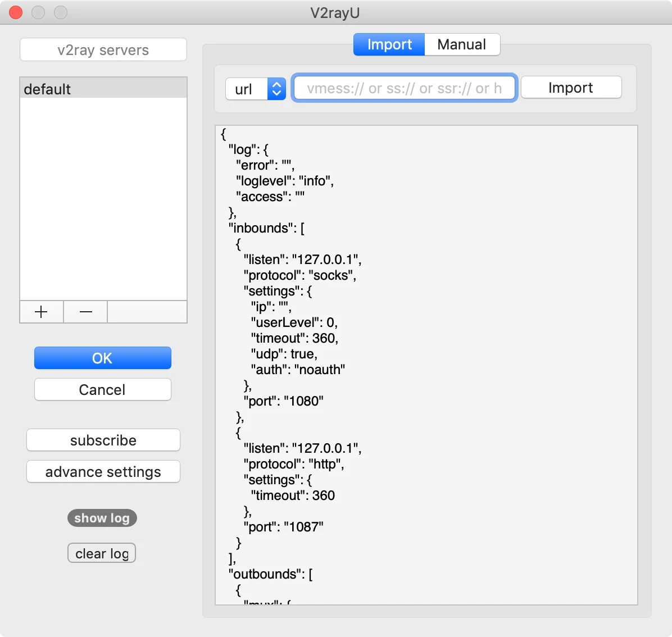Click the "timeout": 360, line under socks
Image resolution: width=672 pixels, height=637 pixels.
pyautogui.click(x=294, y=338)
